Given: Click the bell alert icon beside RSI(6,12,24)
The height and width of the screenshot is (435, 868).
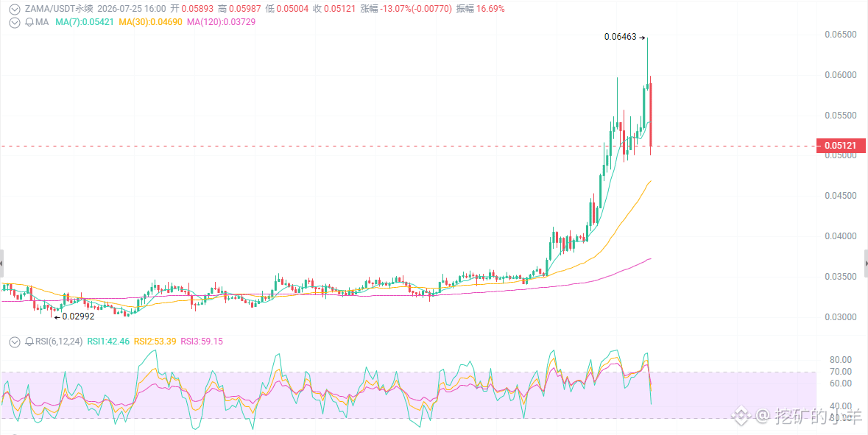Looking at the screenshot, I should [x=29, y=342].
